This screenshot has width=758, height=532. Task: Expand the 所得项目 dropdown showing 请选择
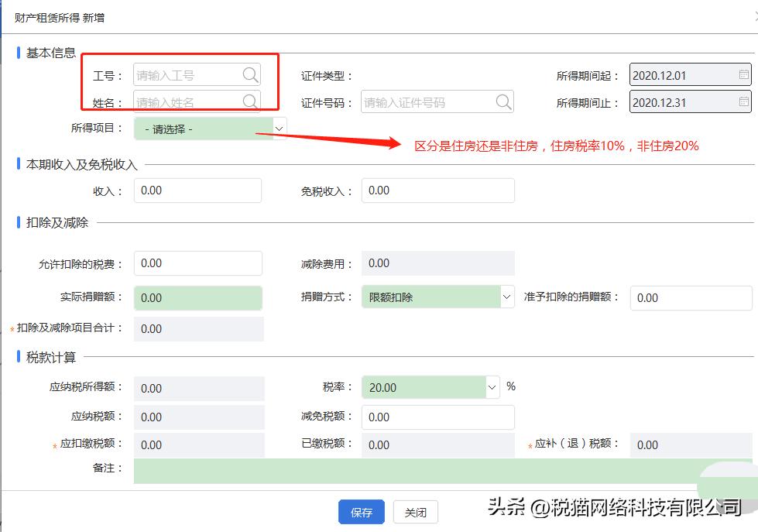[279, 128]
